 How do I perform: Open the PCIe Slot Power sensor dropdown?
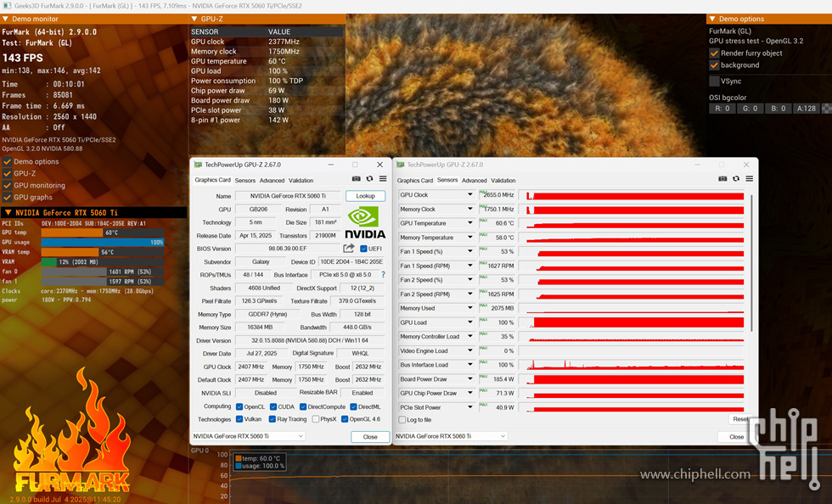(469, 407)
